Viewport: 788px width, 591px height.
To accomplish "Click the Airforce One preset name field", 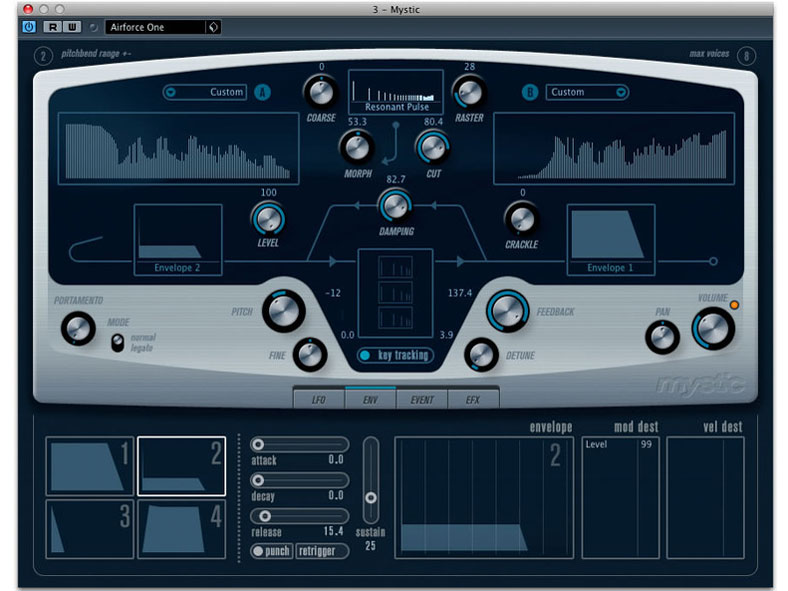I will pos(155,27).
